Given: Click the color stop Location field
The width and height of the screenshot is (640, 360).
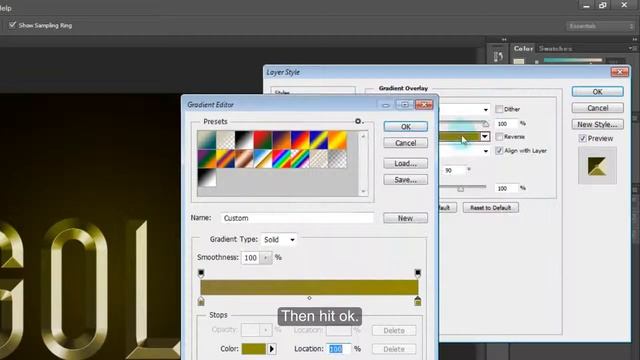Looking at the screenshot, I should click(339, 349).
